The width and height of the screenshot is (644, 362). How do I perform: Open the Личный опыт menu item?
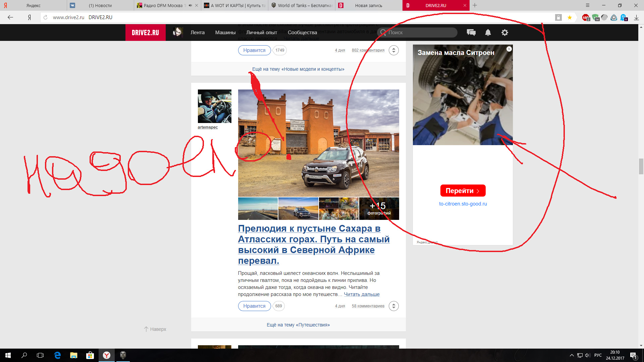pyautogui.click(x=262, y=33)
